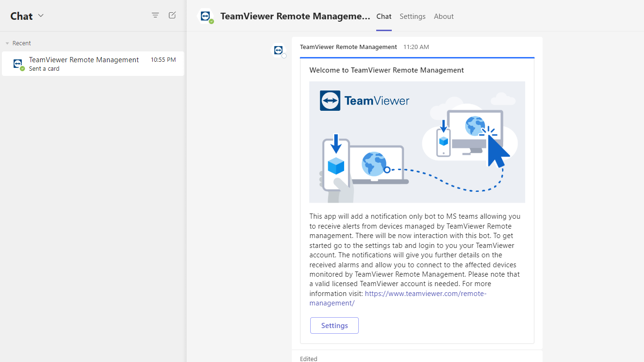The image size is (644, 362).
Task: Click the 'Welcome to TeamViewer Remote Management' heading
Action: pyautogui.click(x=387, y=70)
